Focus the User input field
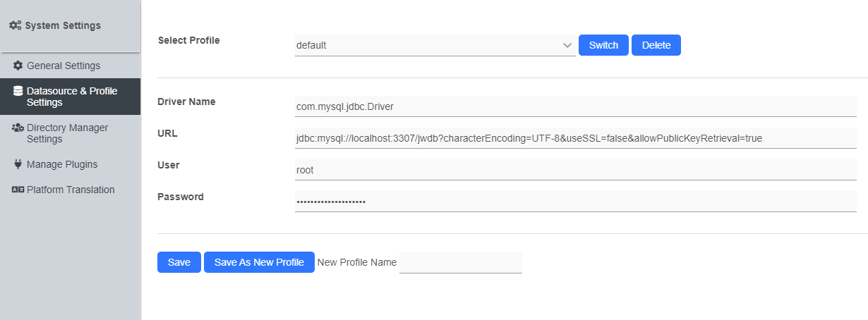Screen dimensions: 868x320 575,170
